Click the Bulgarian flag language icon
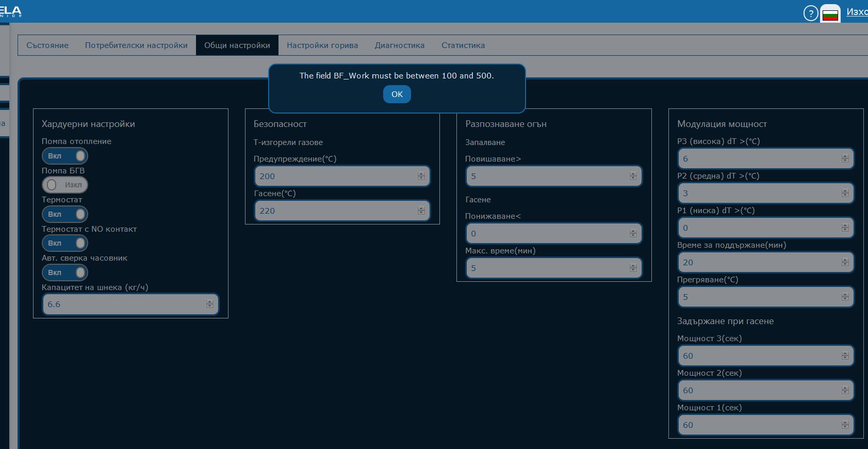 (830, 14)
